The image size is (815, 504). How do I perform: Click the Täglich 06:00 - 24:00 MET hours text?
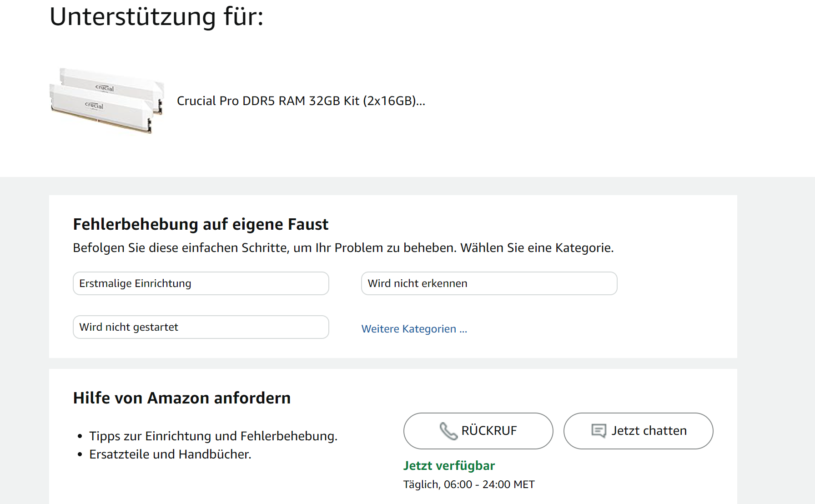[x=468, y=484]
